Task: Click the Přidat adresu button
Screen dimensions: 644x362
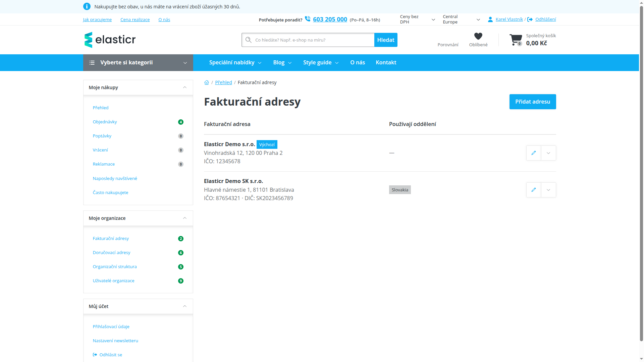Action: 533,102
